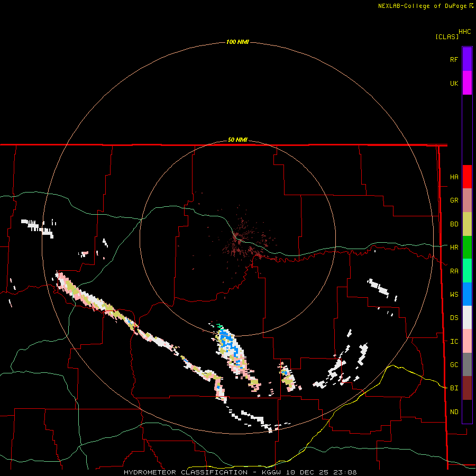The height and width of the screenshot is (476, 476).
Task: Click the DS legend label
Action: [x=454, y=317]
